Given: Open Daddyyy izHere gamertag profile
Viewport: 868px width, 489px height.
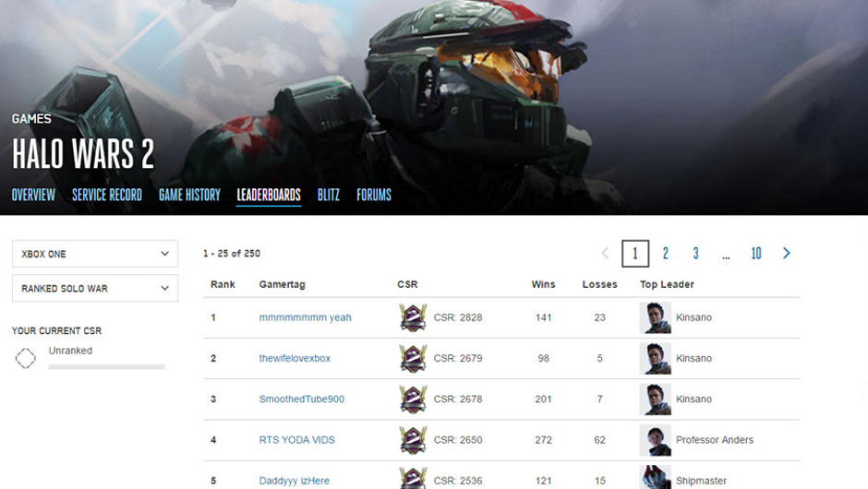Looking at the screenshot, I should pyautogui.click(x=294, y=481).
